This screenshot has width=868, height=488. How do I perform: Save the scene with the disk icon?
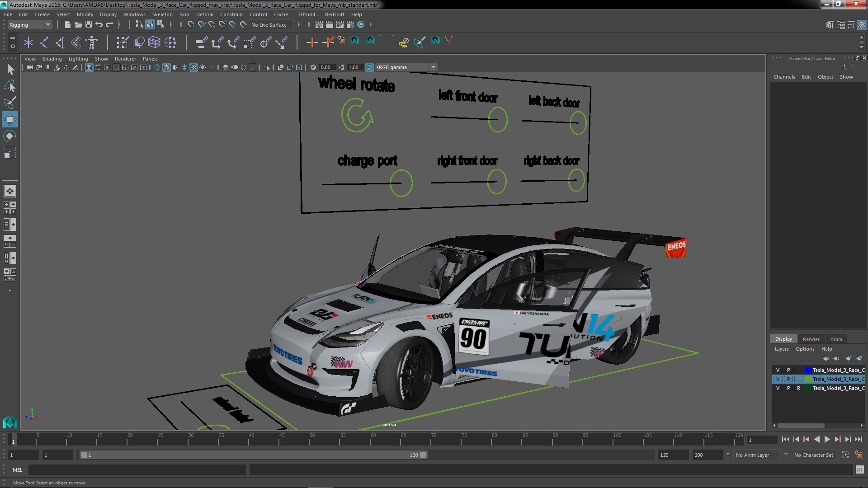pyautogui.click(x=88, y=25)
